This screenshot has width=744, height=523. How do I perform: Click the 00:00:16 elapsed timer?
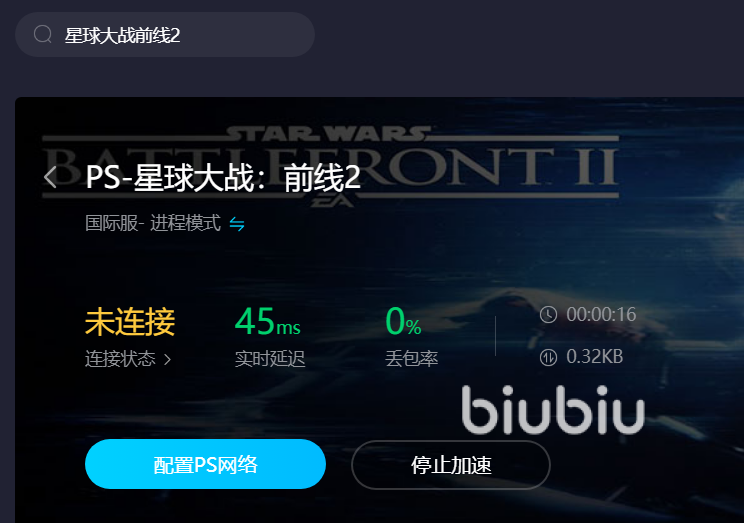click(x=601, y=315)
